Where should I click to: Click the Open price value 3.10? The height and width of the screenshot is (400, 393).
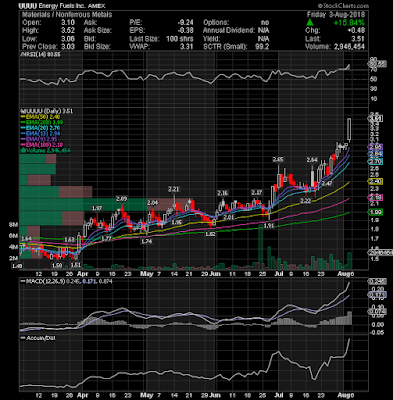point(68,22)
